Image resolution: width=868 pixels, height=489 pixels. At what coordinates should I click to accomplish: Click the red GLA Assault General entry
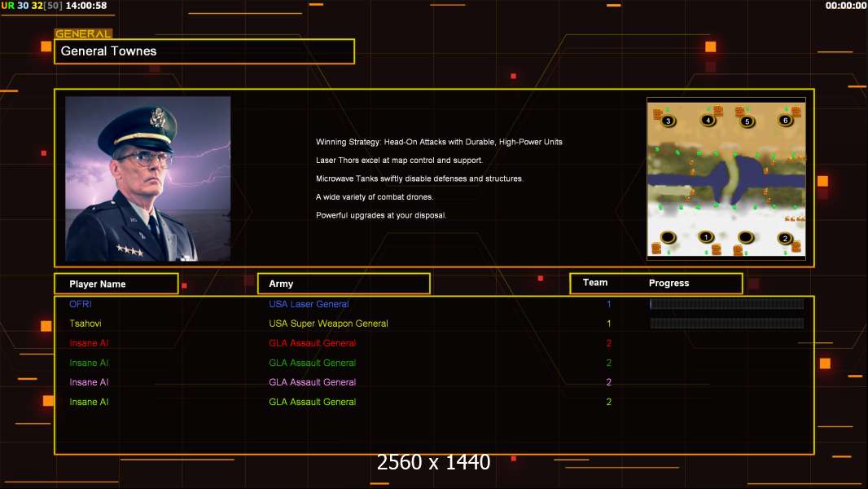[312, 343]
